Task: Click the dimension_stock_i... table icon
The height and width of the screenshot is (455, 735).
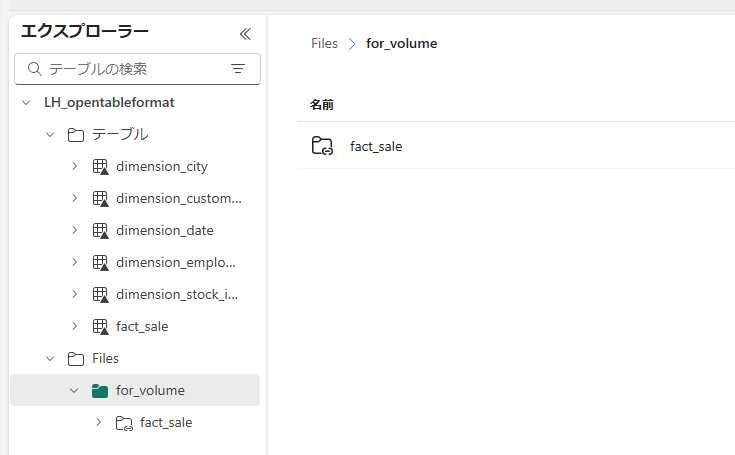Action: point(100,294)
